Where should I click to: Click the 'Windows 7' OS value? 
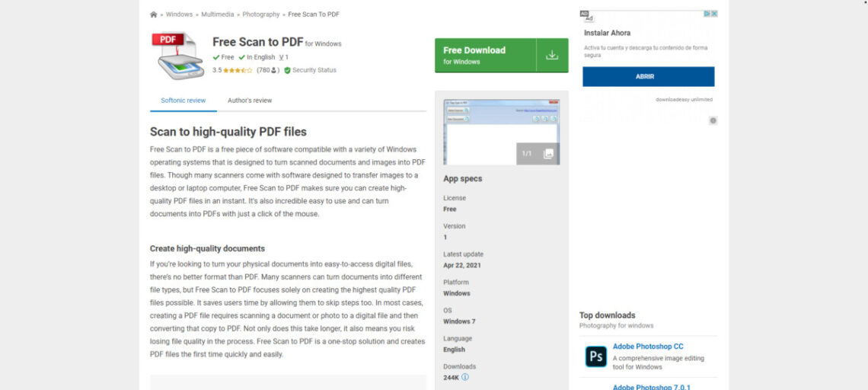pos(459,321)
